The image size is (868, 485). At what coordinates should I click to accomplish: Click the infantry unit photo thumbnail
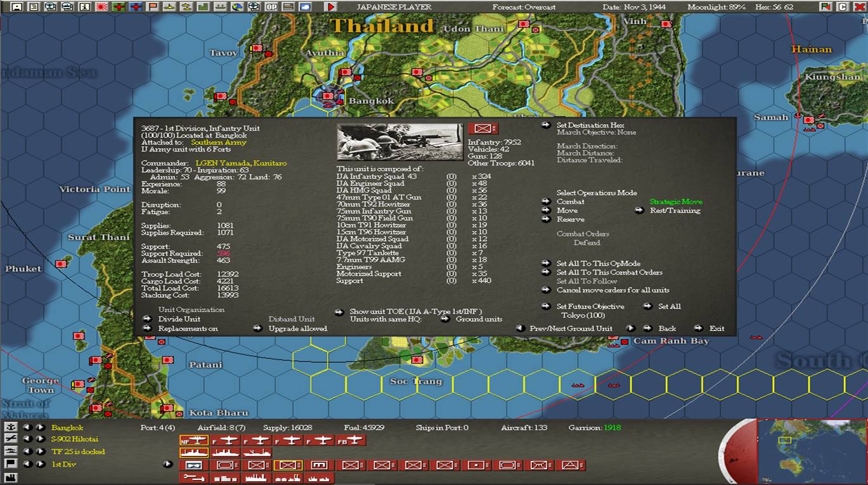click(400, 141)
